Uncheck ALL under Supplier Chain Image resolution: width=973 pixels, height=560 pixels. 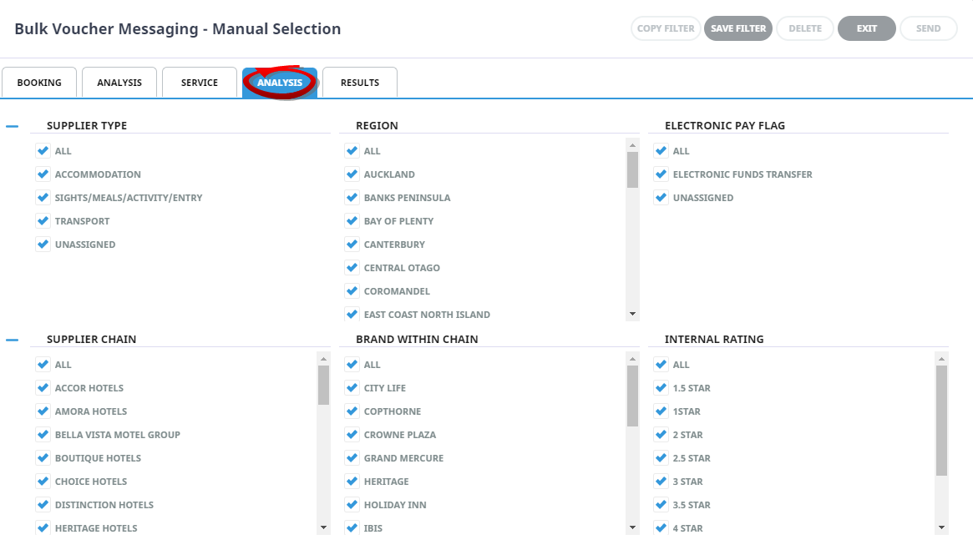tap(43, 365)
